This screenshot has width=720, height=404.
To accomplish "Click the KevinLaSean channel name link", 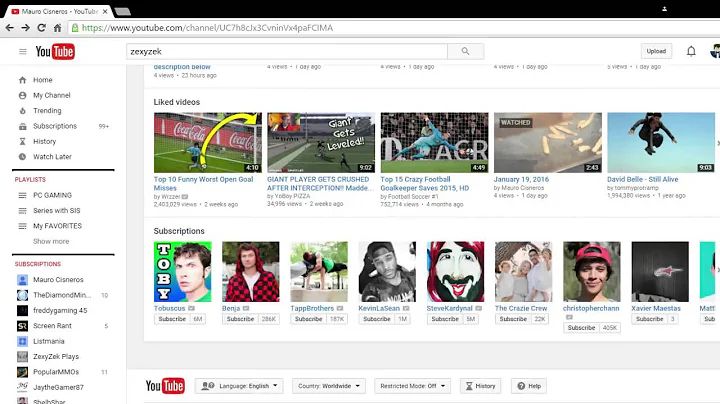I will coord(379,309).
